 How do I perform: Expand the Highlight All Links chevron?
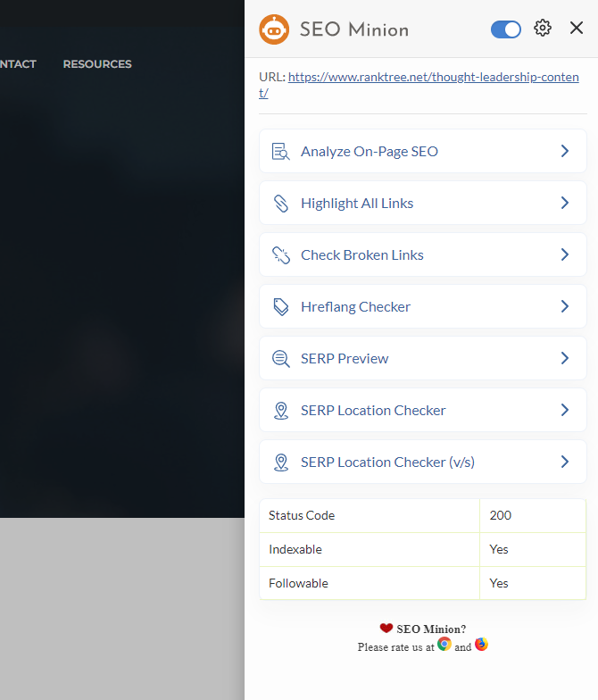tap(564, 203)
